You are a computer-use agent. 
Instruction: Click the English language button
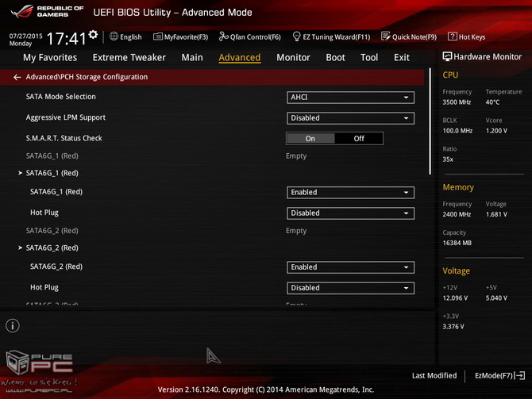pyautogui.click(x=131, y=36)
